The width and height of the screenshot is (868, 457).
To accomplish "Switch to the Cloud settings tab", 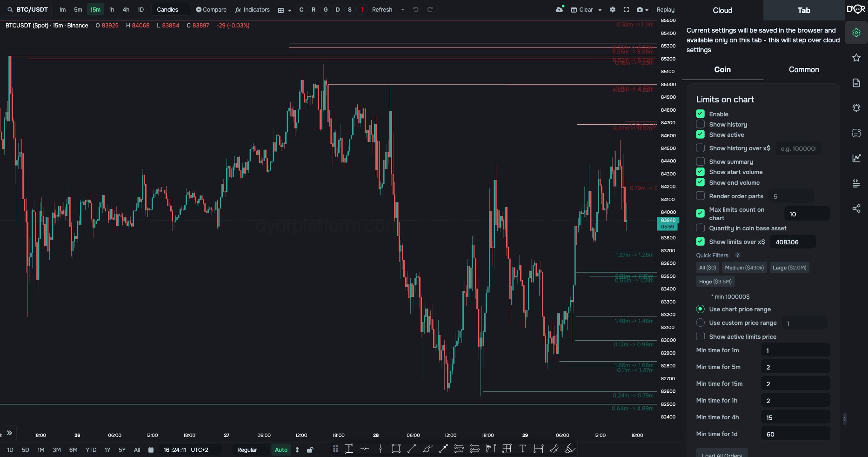I will coord(722,10).
